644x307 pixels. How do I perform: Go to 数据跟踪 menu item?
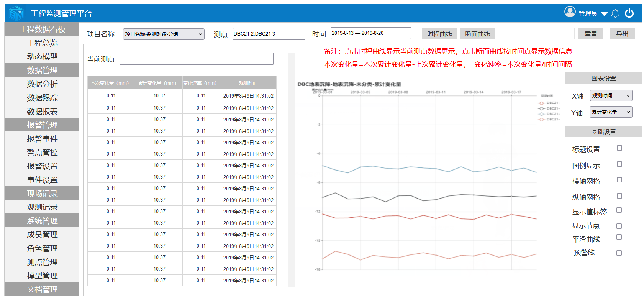pyautogui.click(x=42, y=98)
